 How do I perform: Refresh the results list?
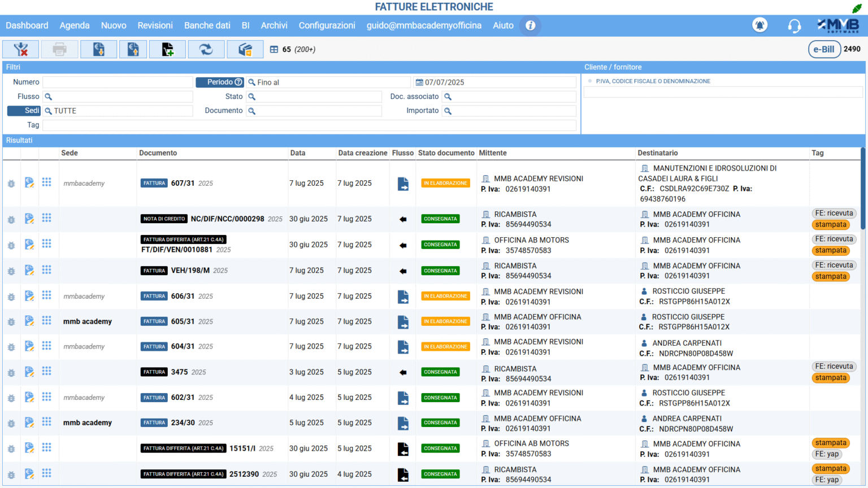coord(206,50)
